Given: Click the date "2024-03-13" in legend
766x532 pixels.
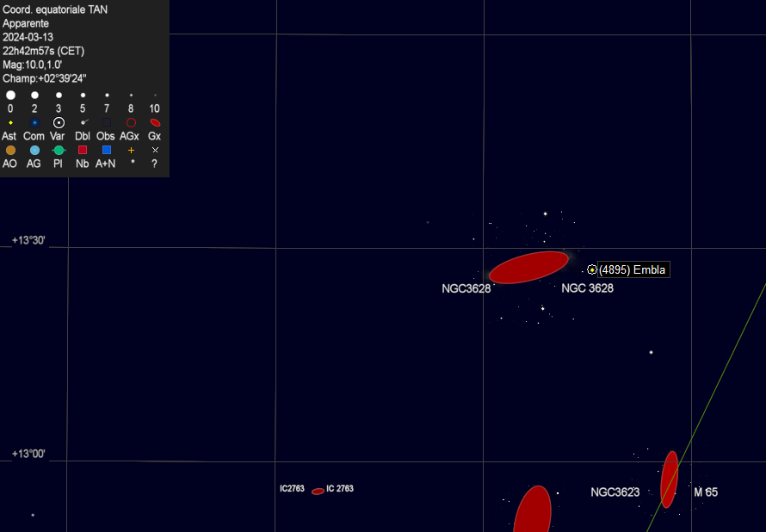Looking at the screenshot, I should pyautogui.click(x=28, y=37).
